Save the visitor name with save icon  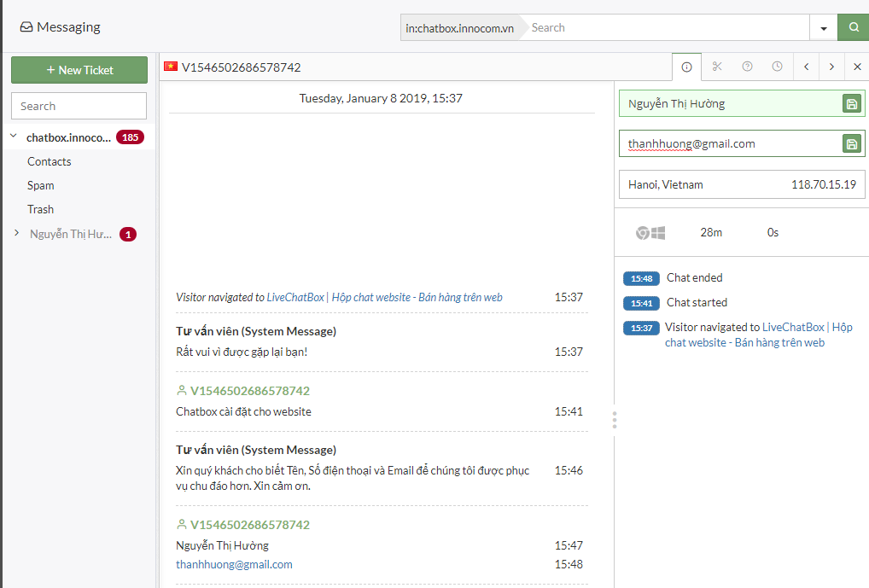pyautogui.click(x=852, y=103)
